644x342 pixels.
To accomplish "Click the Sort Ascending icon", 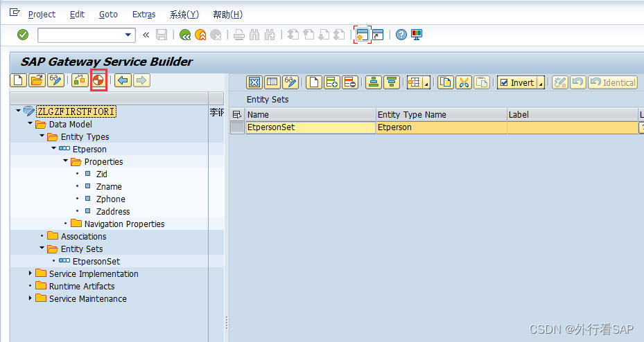I will (374, 82).
